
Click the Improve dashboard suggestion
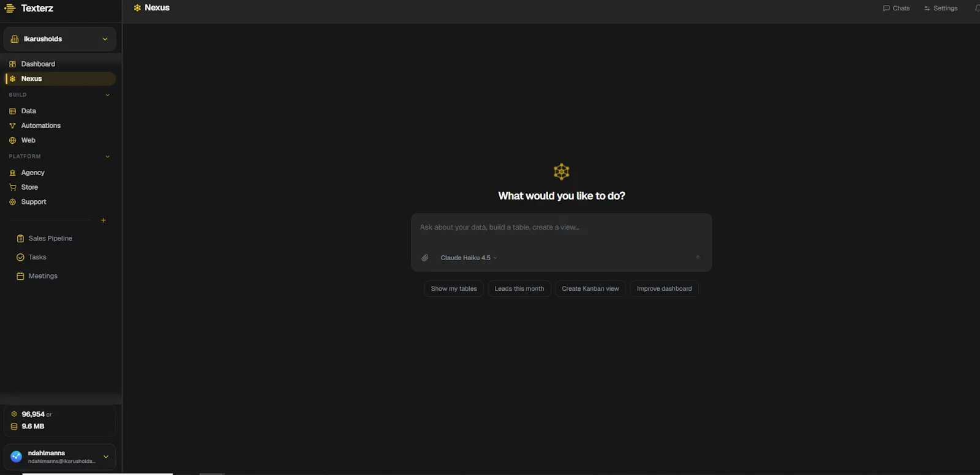pyautogui.click(x=665, y=289)
